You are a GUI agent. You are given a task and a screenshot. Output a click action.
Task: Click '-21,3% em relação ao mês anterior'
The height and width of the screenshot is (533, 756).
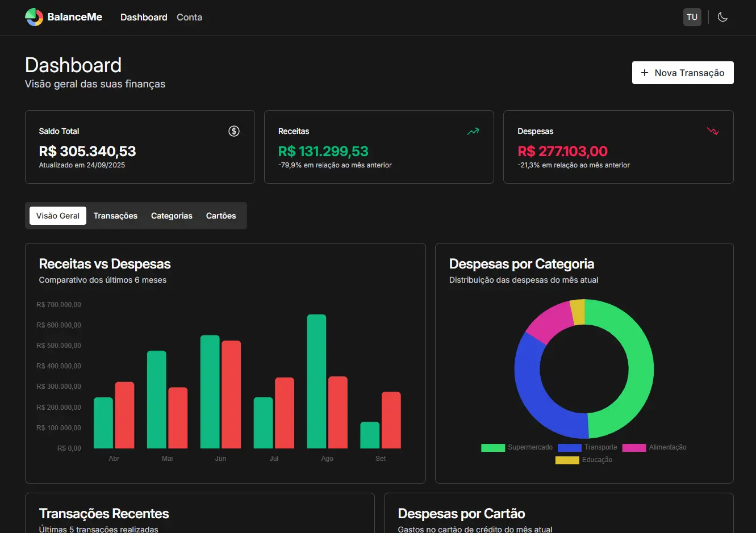click(574, 165)
